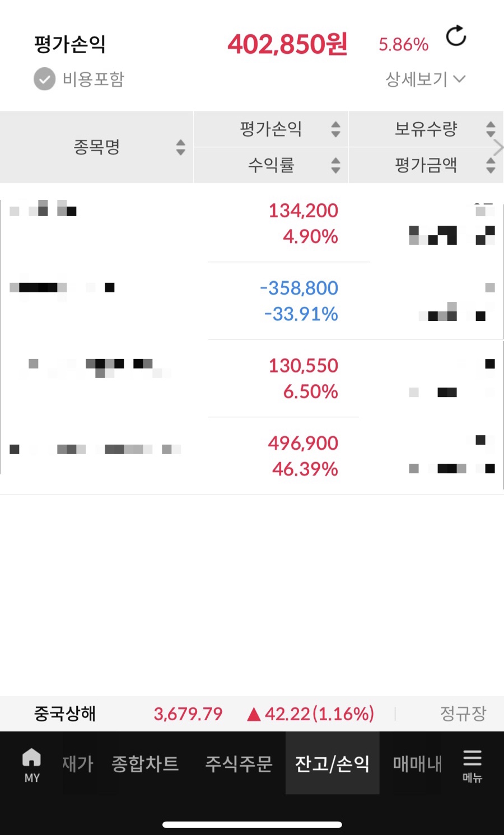Screen dimensions: 504x835
Task: Go to 주식주문 tab
Action: coord(239,763)
